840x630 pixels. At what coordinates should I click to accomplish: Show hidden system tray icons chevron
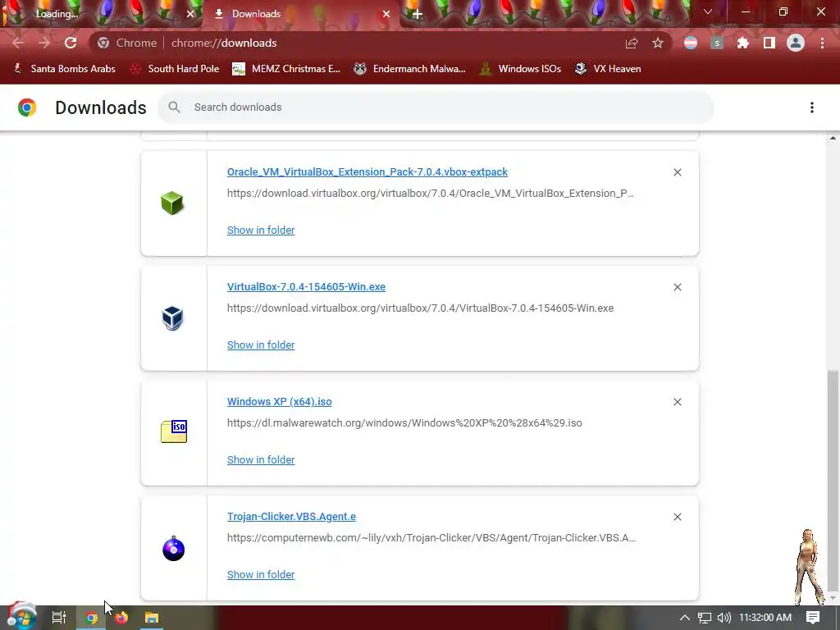685,618
